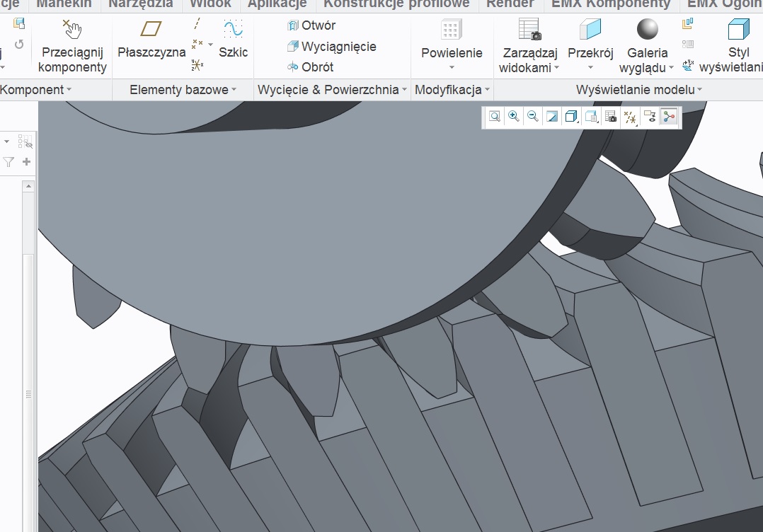Image resolution: width=763 pixels, height=532 pixels.
Task: Select the datum point tool icon
Action: point(197,45)
